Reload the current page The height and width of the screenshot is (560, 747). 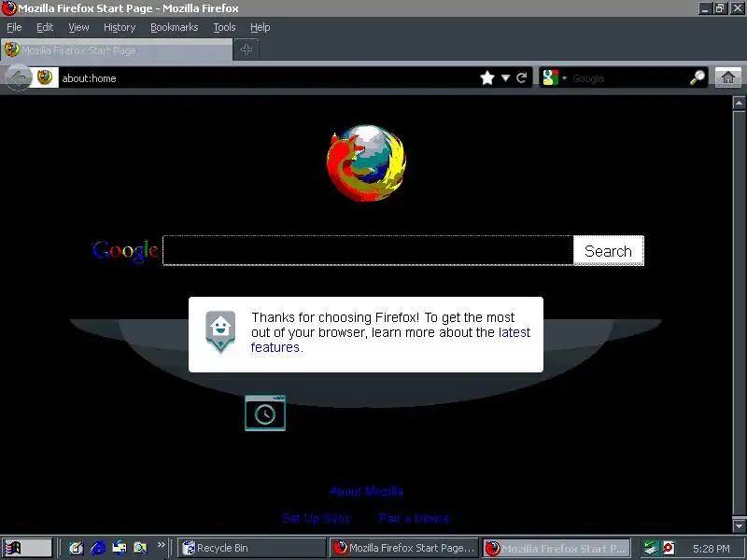pyautogui.click(x=522, y=77)
